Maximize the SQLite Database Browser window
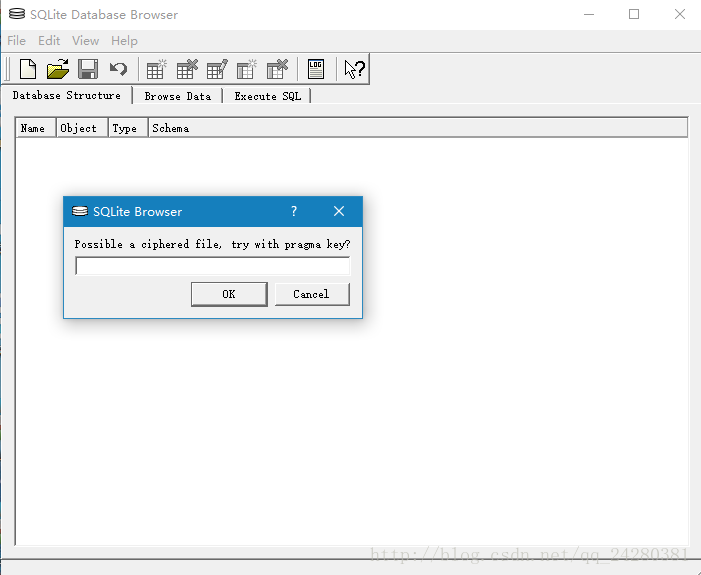 pos(634,14)
